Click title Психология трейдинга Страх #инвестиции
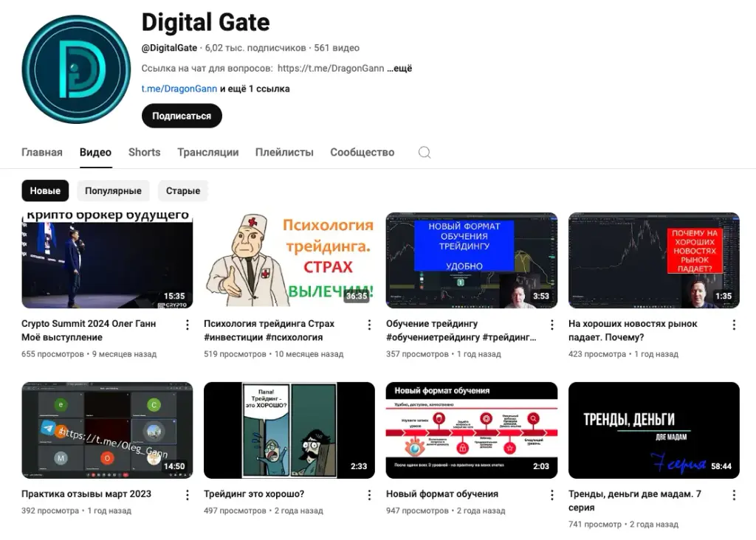The height and width of the screenshot is (540, 756). [269, 330]
